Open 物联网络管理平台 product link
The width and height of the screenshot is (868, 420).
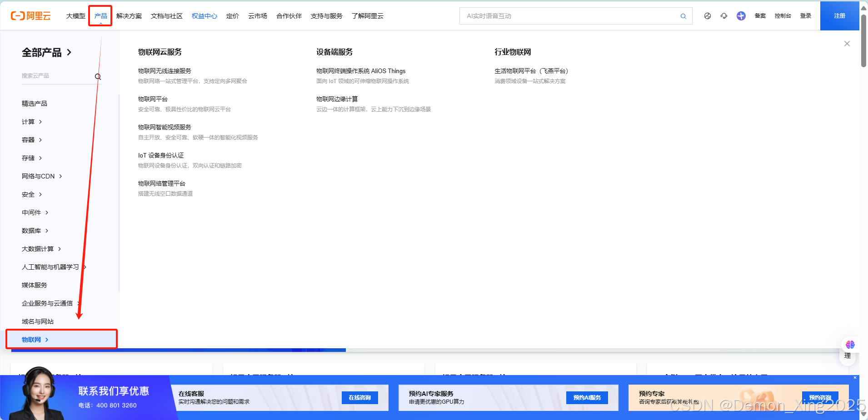tap(162, 183)
